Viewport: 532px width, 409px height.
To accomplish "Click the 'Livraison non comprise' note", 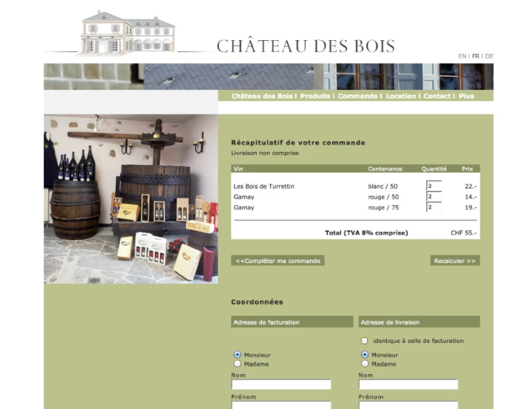I will pos(265,153).
